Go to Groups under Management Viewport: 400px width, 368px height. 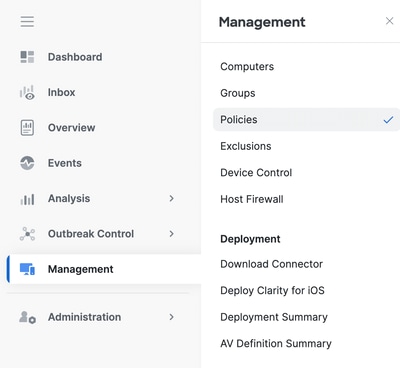(238, 93)
